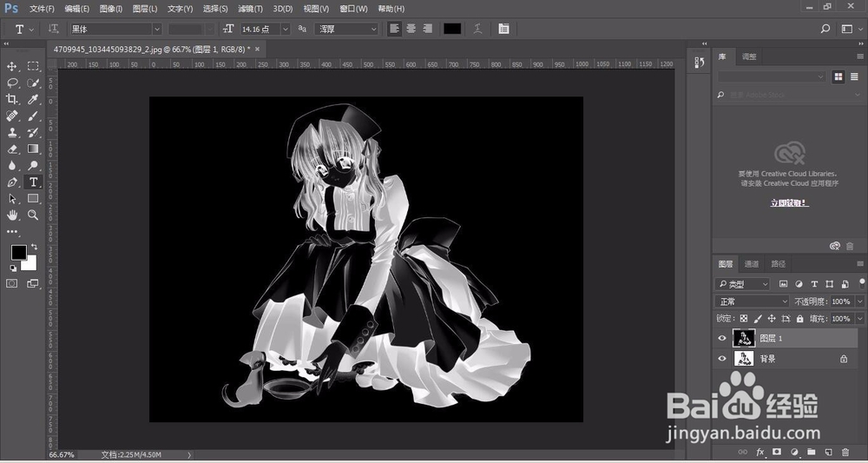Set center align text
868x463 pixels.
tap(411, 29)
